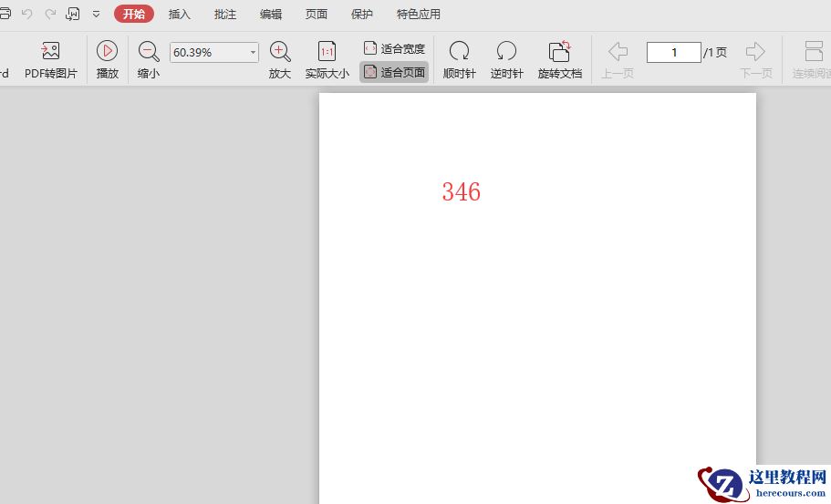Switch to the 批注 tab
The width and height of the screenshot is (831, 504).
pos(224,15)
